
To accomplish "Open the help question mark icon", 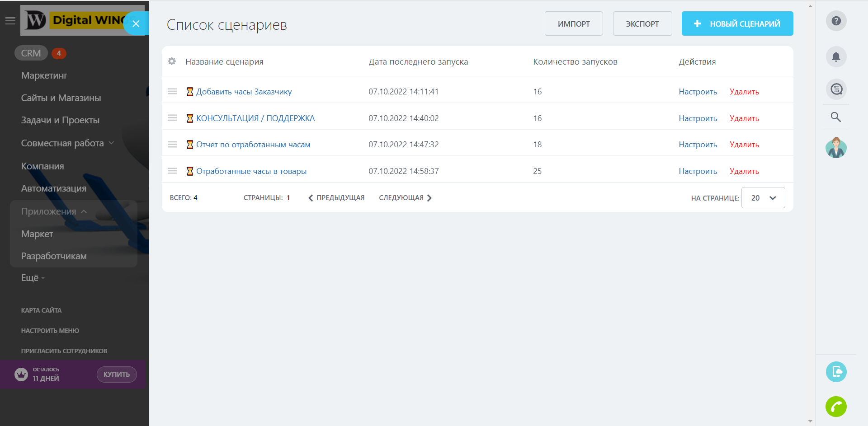I will click(x=836, y=21).
